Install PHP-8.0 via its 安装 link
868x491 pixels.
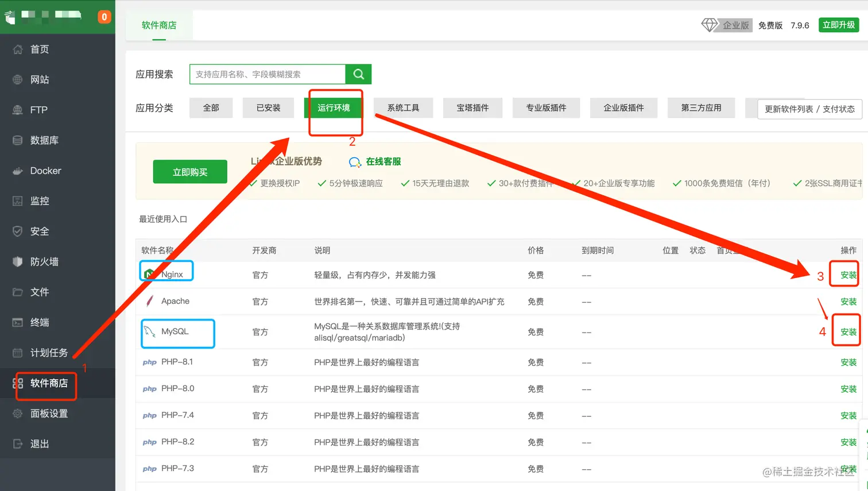[848, 389]
